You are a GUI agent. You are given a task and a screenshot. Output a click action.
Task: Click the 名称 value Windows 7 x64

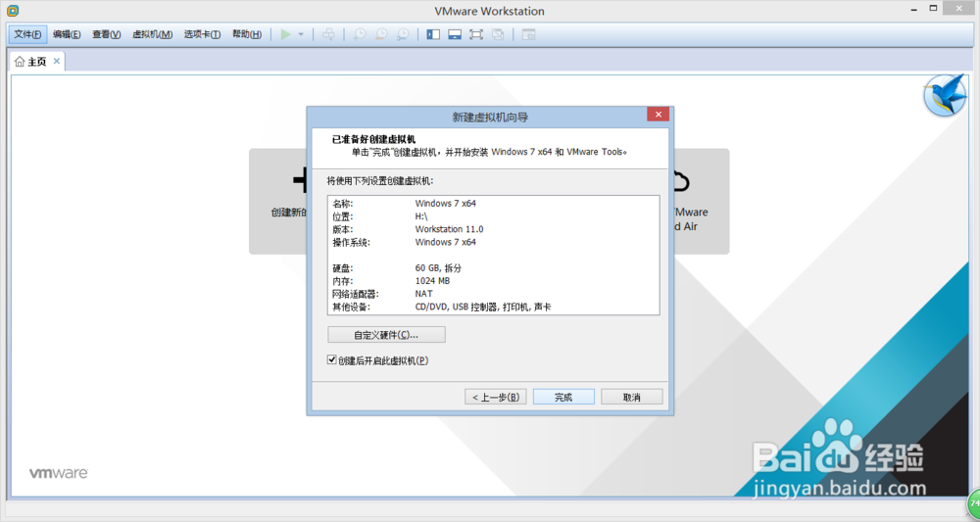click(446, 203)
